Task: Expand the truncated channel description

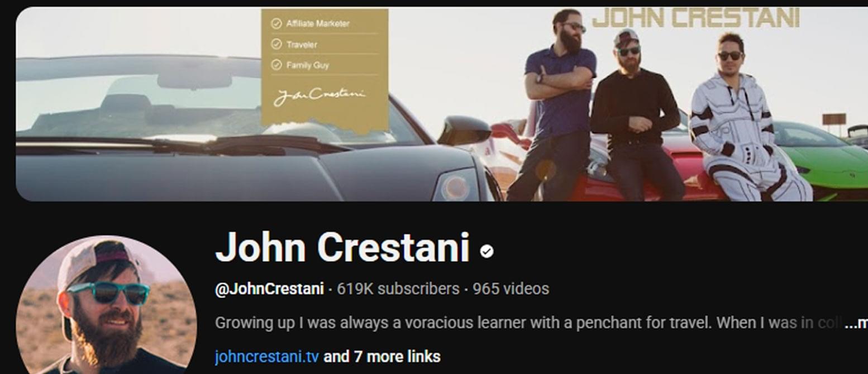Action: pos(856,323)
